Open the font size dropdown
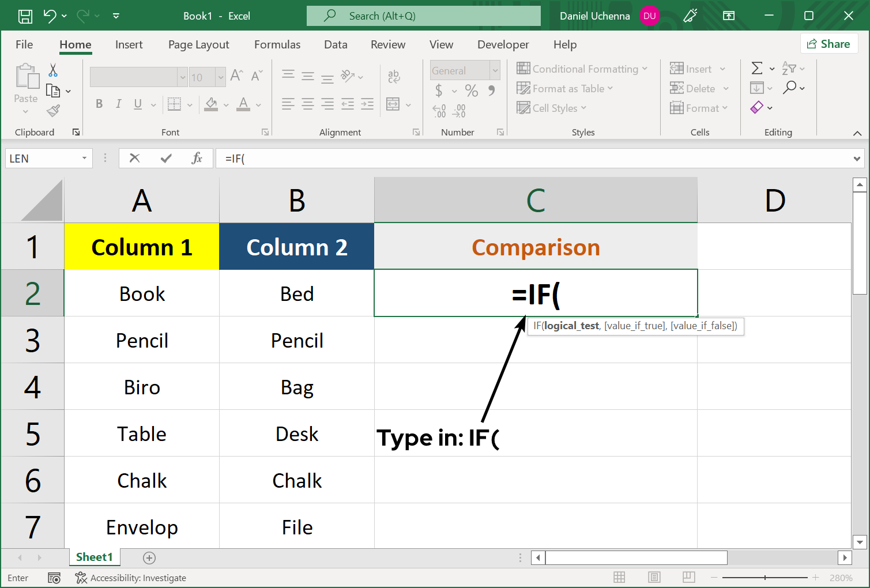This screenshot has width=870, height=588. tap(221, 77)
